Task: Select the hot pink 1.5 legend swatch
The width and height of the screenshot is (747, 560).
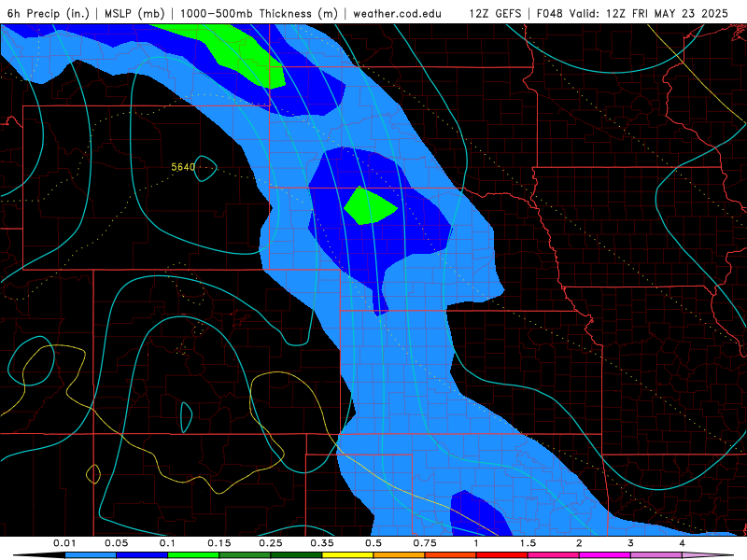Action: click(554, 555)
